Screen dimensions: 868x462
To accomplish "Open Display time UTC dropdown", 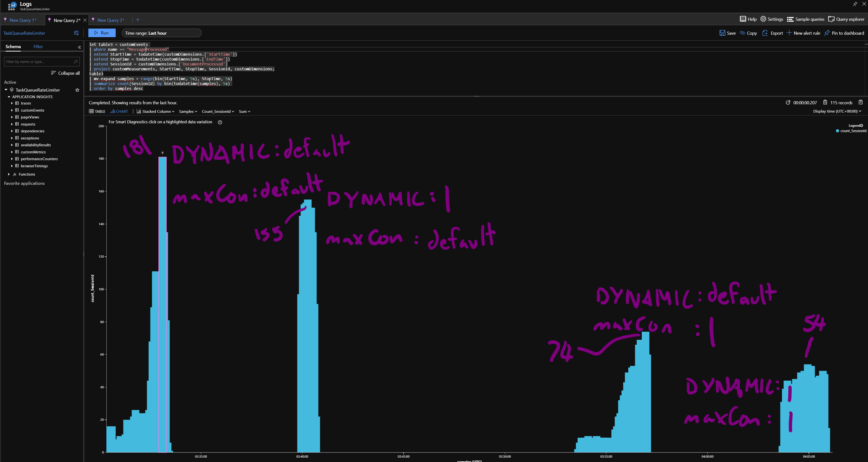I will pos(837,111).
